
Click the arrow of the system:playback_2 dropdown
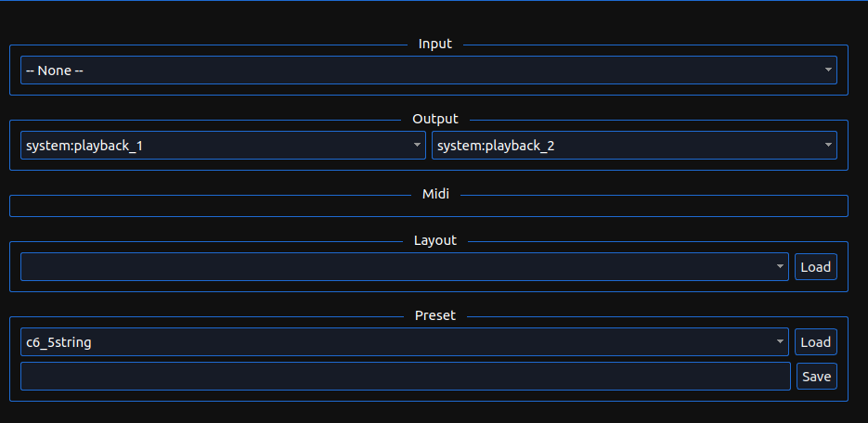click(828, 146)
